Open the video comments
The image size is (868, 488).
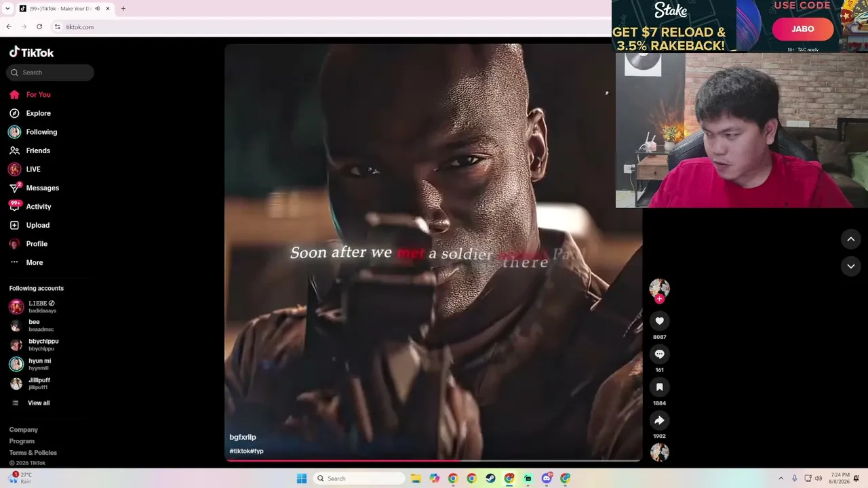pyautogui.click(x=659, y=354)
